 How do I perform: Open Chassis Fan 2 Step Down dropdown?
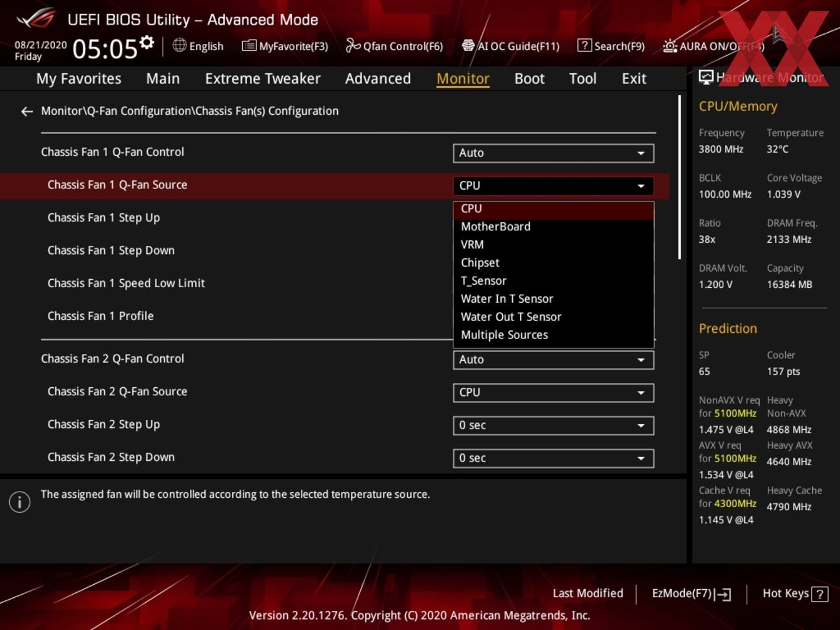pyautogui.click(x=553, y=458)
